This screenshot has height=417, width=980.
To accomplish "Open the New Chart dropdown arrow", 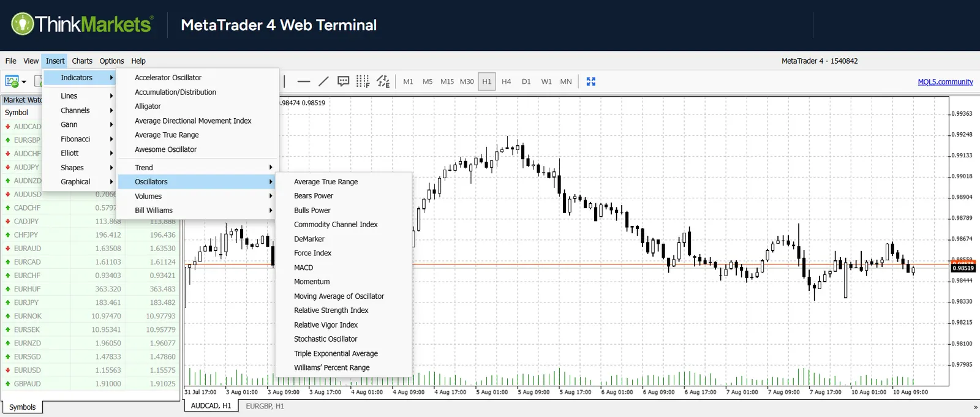I will click(x=24, y=82).
